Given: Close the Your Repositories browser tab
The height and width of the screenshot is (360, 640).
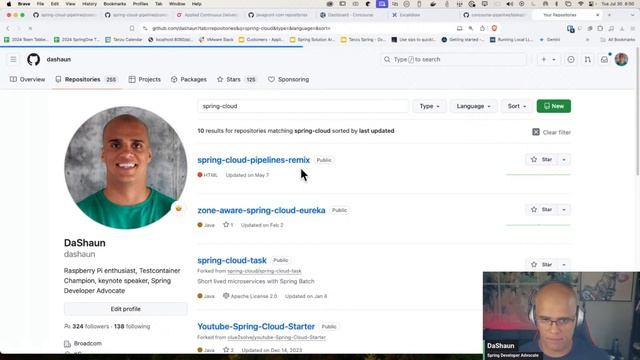Looking at the screenshot, I should coord(598,15).
